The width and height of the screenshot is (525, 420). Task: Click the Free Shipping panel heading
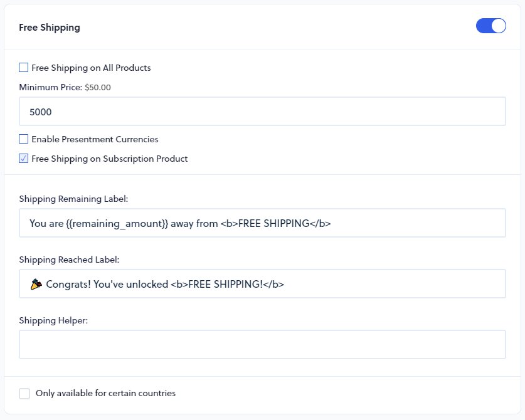coord(50,27)
